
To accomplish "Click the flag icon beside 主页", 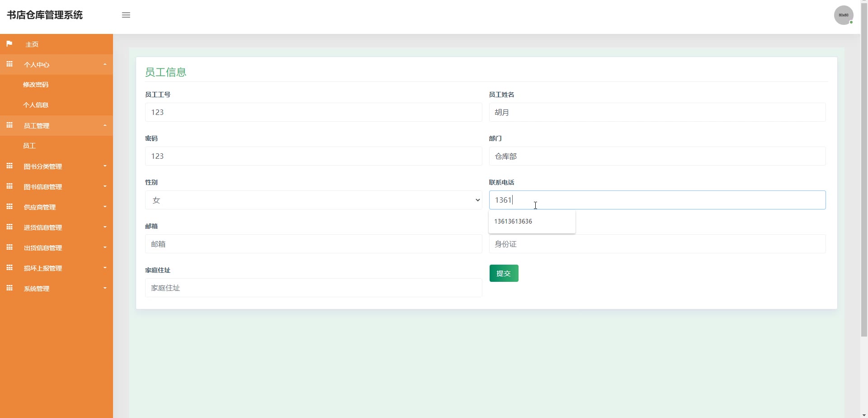I will pos(9,43).
